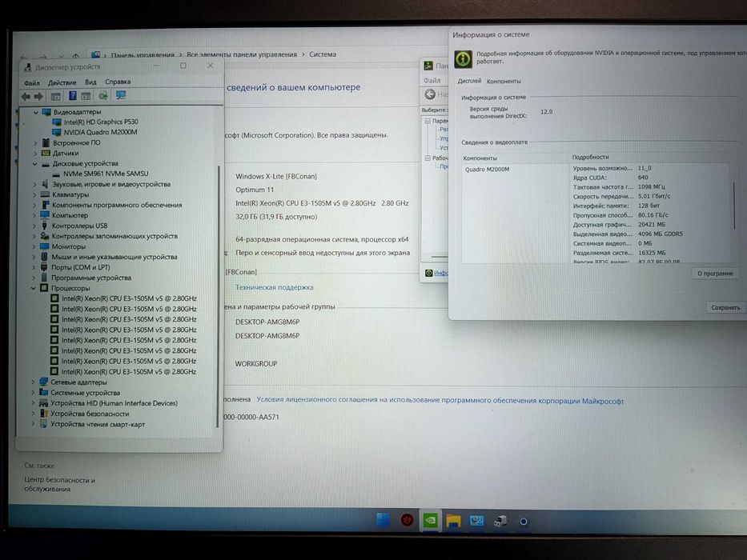Open the Действие menu
The width and height of the screenshot is (747, 560).
point(62,83)
